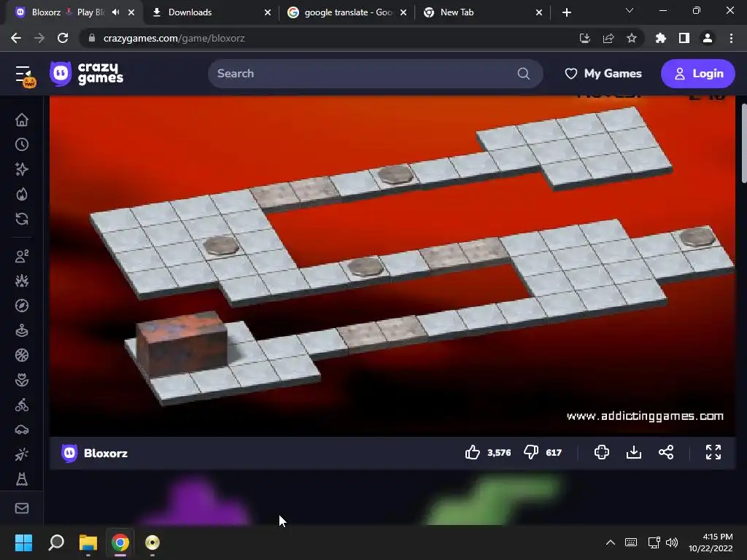Screen dimensions: 747x560
Task: Reload the current page
Action: coord(63,38)
